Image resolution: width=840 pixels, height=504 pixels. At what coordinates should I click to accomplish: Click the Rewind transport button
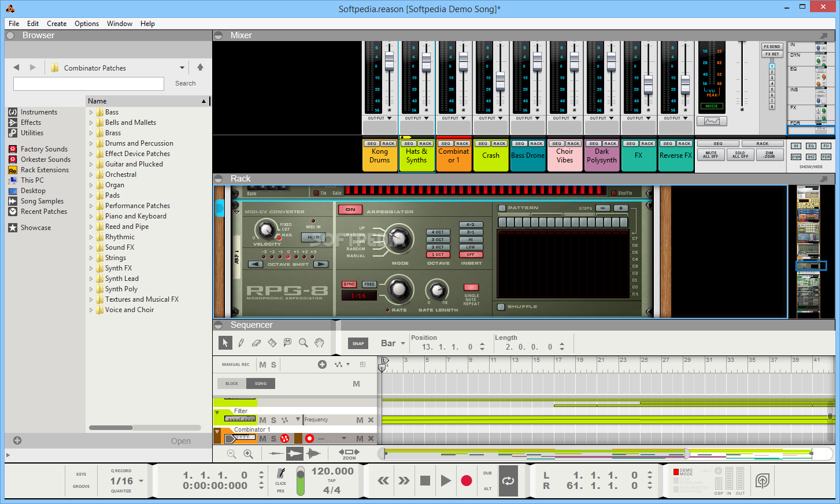coord(383,480)
